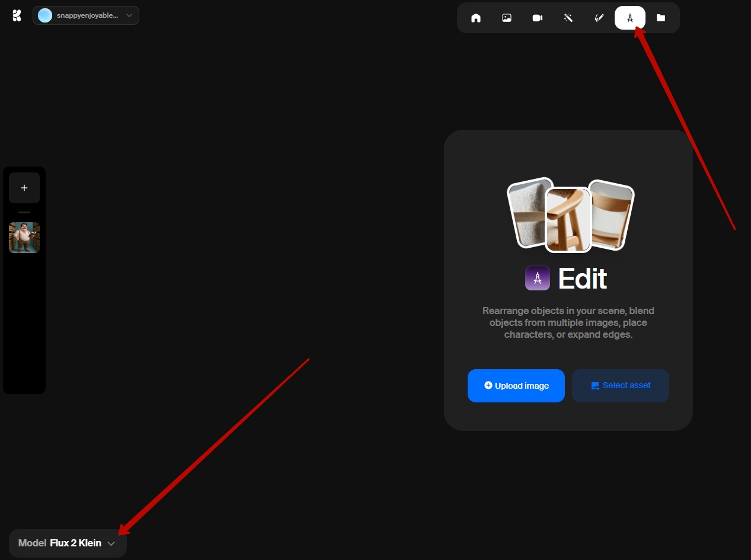Click the chevron beside Flux 2 Klein
The width and height of the screenshot is (751, 560).
(111, 543)
